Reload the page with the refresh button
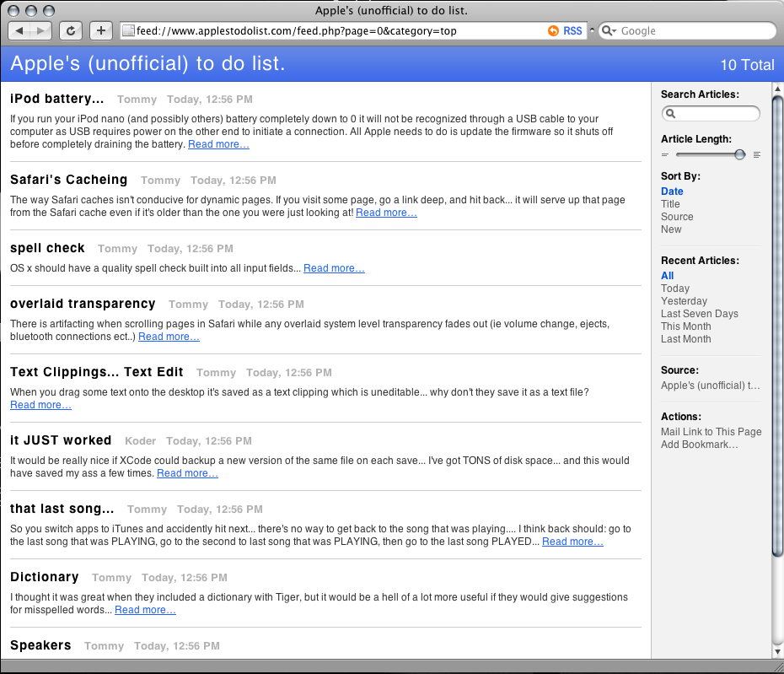 tap(71, 30)
